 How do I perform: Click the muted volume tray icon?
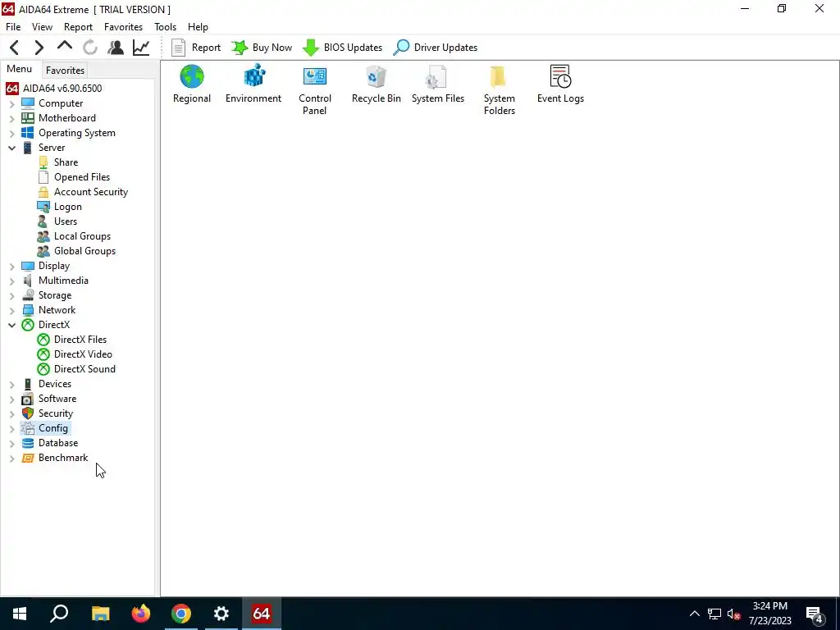(x=734, y=614)
